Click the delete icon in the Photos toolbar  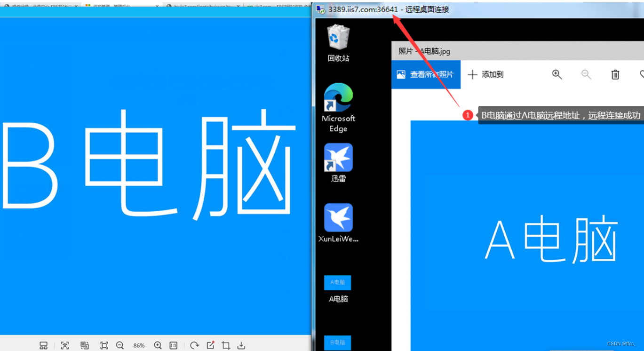click(615, 74)
